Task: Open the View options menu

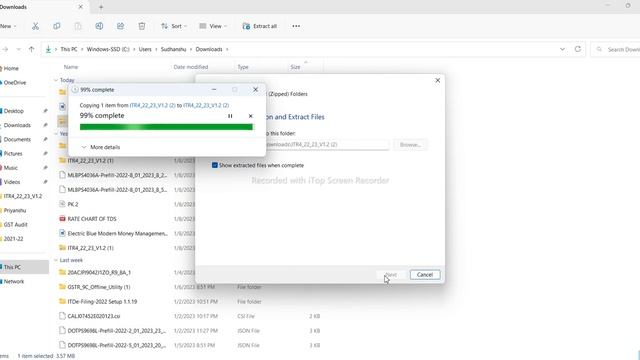Action: pos(213,26)
